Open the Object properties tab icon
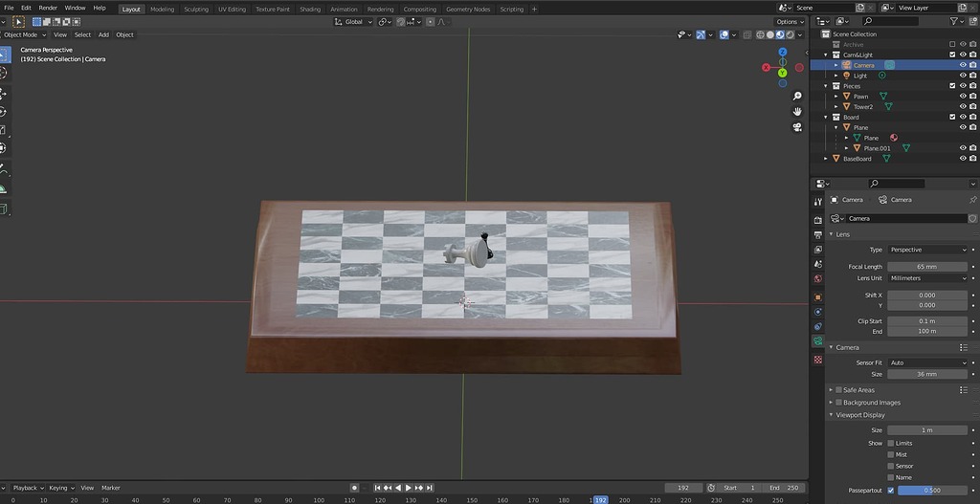The width and height of the screenshot is (980, 504). tap(818, 297)
